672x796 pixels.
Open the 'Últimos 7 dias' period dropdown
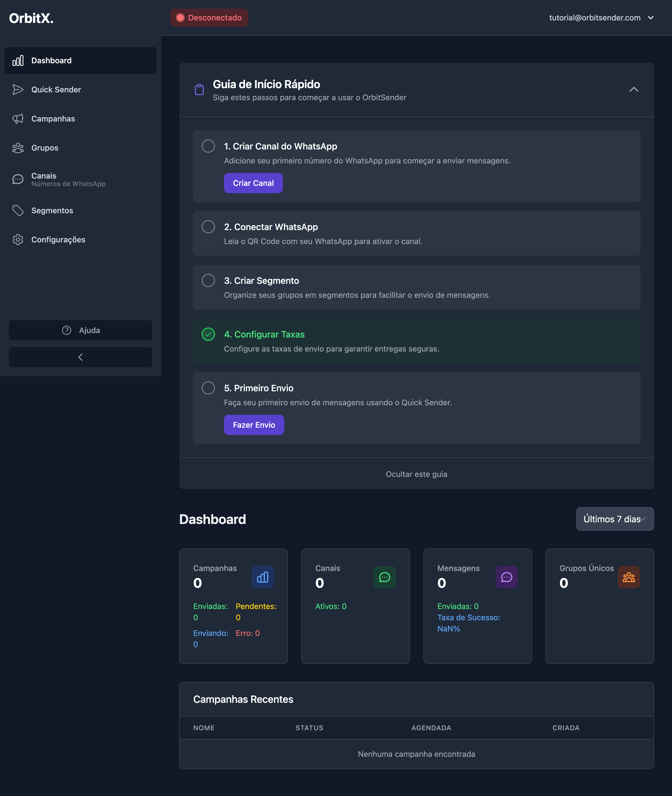click(615, 519)
